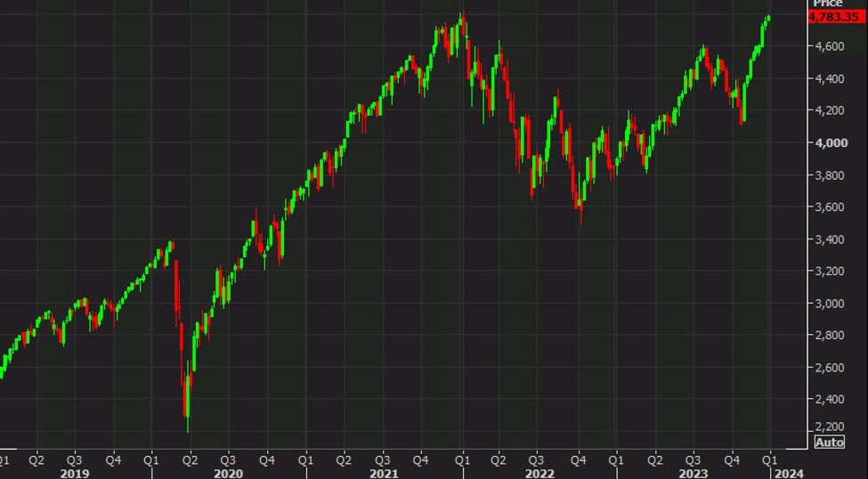Select the 4,400 price axis label
The width and height of the screenshot is (868, 479).
pyautogui.click(x=829, y=78)
